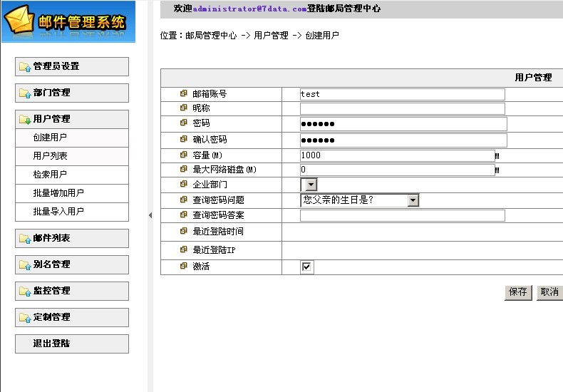Focus the 昵称 input field

403,109
